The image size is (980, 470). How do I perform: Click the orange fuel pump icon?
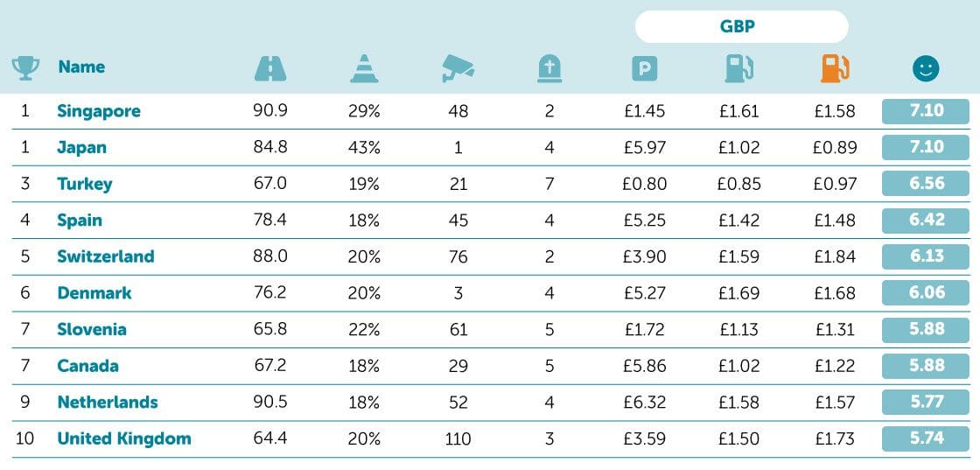(835, 68)
